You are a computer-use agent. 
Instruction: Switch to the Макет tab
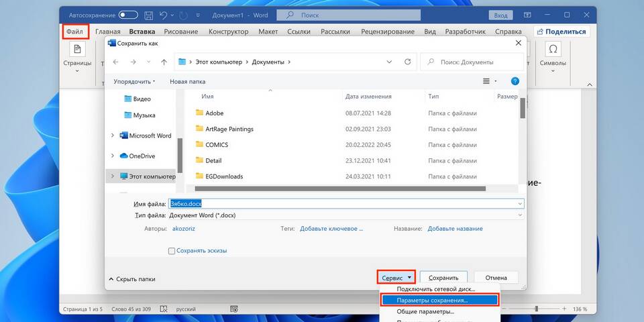(268, 32)
